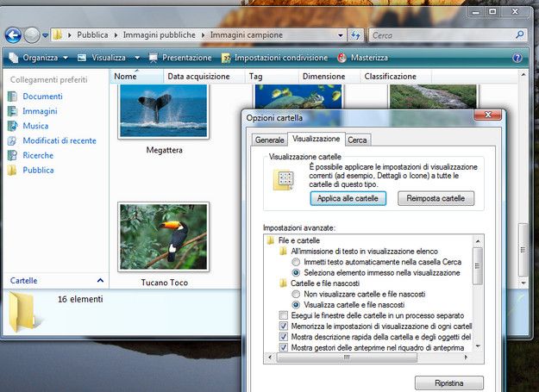Screen dimensions: 539x392
Task: Open Help with the blue question icon
Action: click(517, 58)
